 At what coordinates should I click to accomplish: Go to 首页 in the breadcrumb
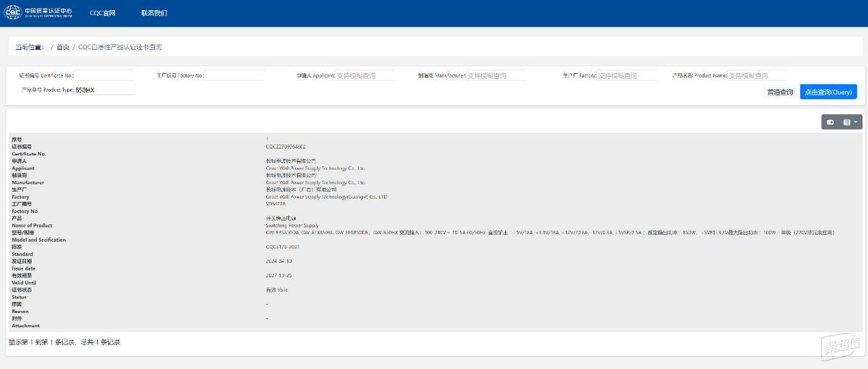(63, 47)
